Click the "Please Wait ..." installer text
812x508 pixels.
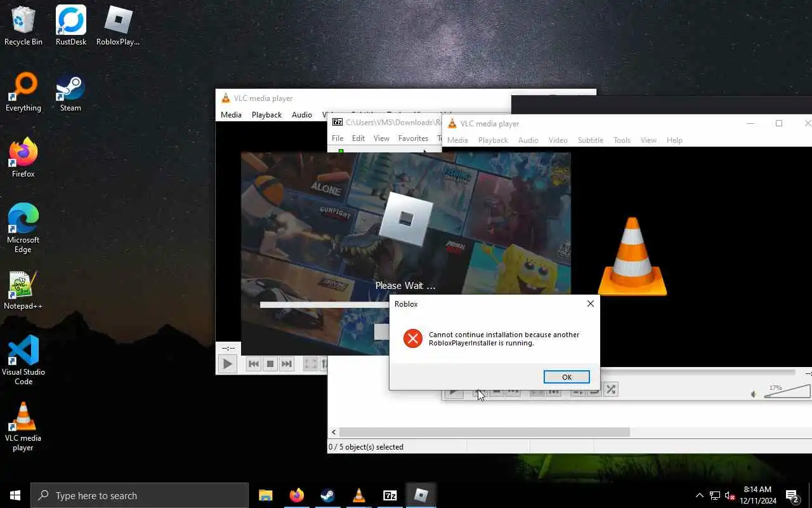(x=405, y=286)
